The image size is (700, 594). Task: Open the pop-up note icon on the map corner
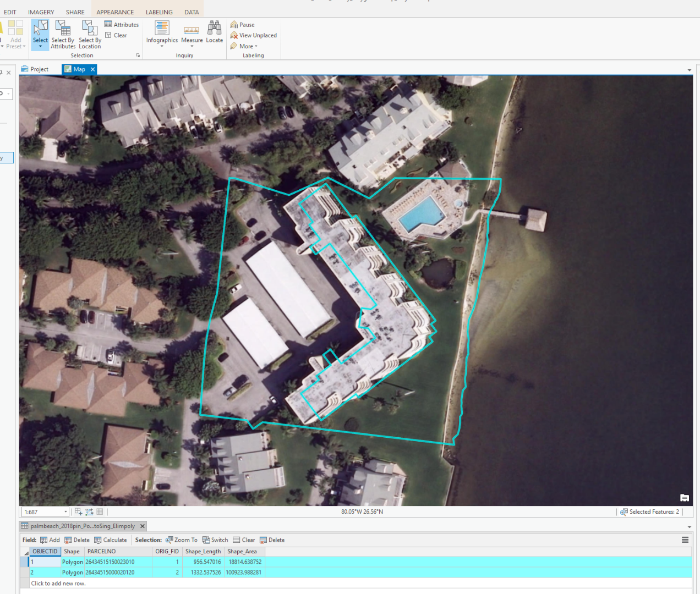coord(685,498)
